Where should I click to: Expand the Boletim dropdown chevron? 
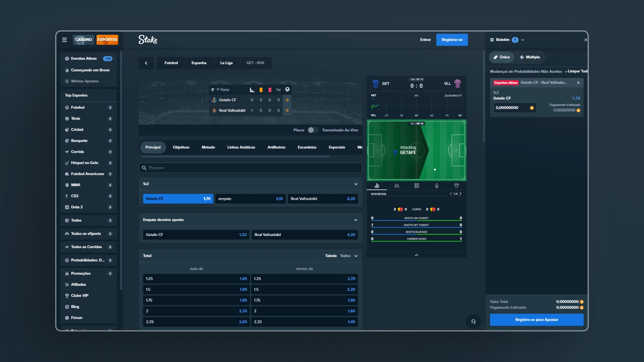click(523, 40)
